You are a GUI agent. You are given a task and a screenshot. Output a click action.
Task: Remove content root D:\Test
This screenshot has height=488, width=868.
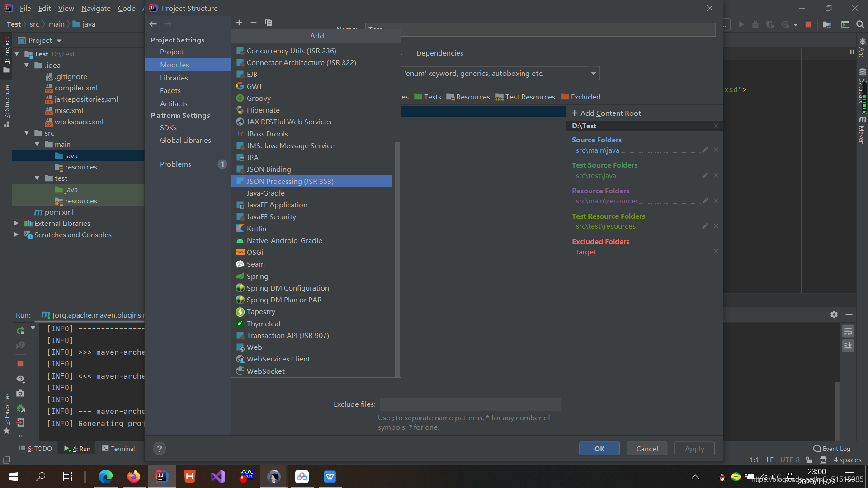tap(716, 126)
